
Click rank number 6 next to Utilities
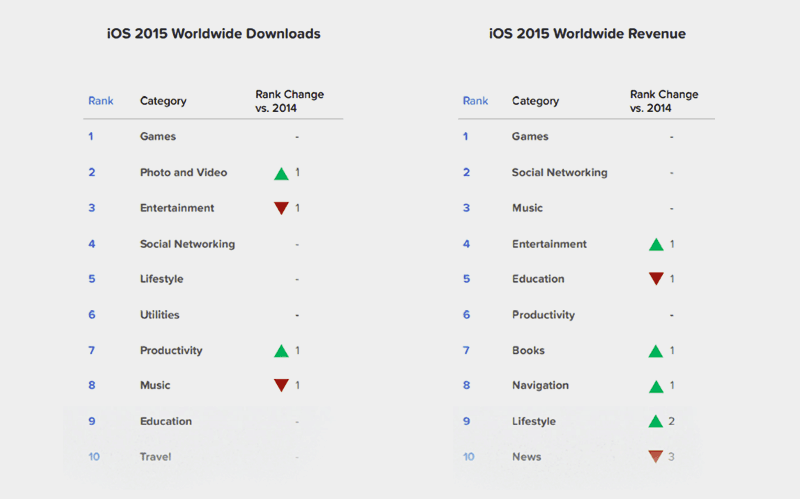(x=92, y=315)
